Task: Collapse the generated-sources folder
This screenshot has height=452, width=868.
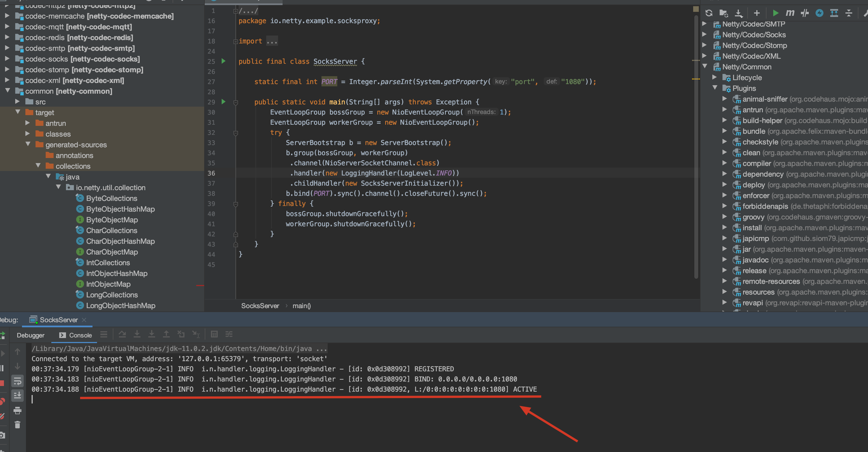Action: click(28, 144)
